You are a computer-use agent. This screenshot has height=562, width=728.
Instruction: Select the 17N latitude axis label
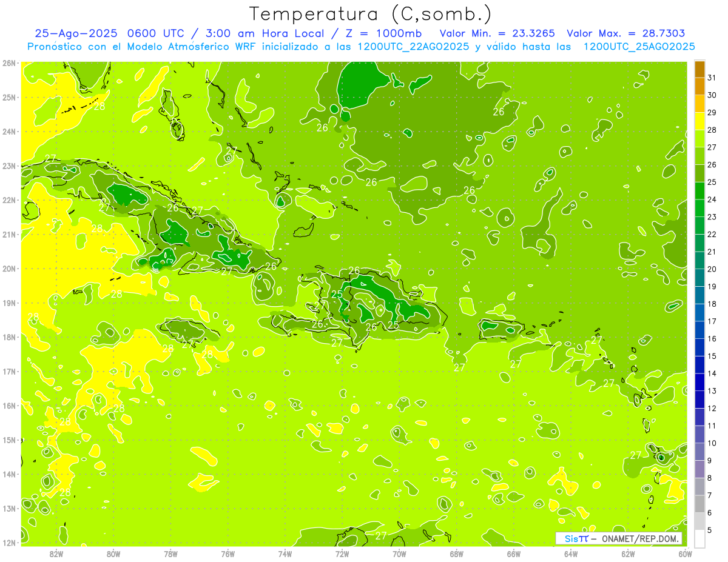coord(9,371)
